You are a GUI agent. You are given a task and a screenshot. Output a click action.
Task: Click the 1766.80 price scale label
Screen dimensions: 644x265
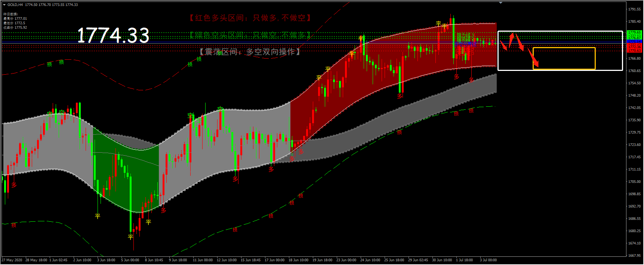click(635, 59)
